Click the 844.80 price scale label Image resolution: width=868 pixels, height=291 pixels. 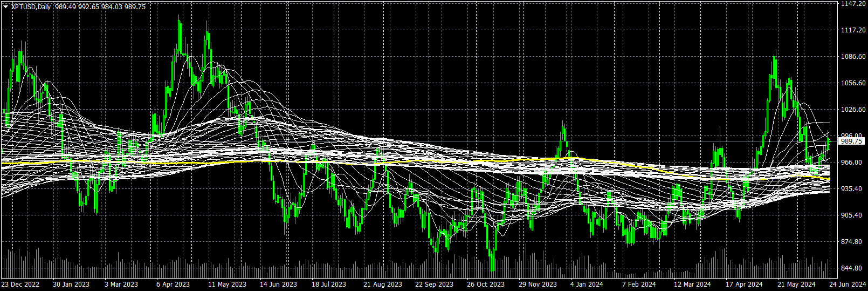[853, 268]
